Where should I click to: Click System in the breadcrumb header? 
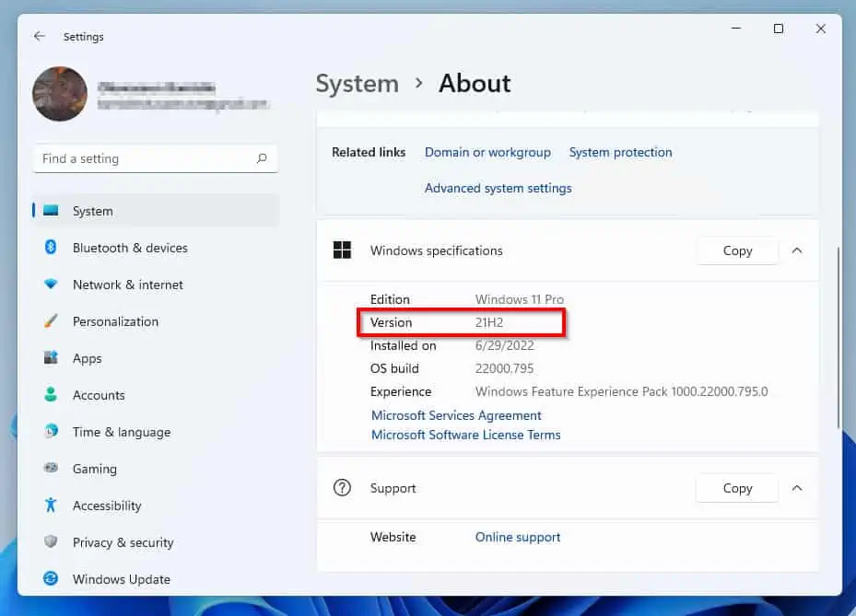click(357, 84)
